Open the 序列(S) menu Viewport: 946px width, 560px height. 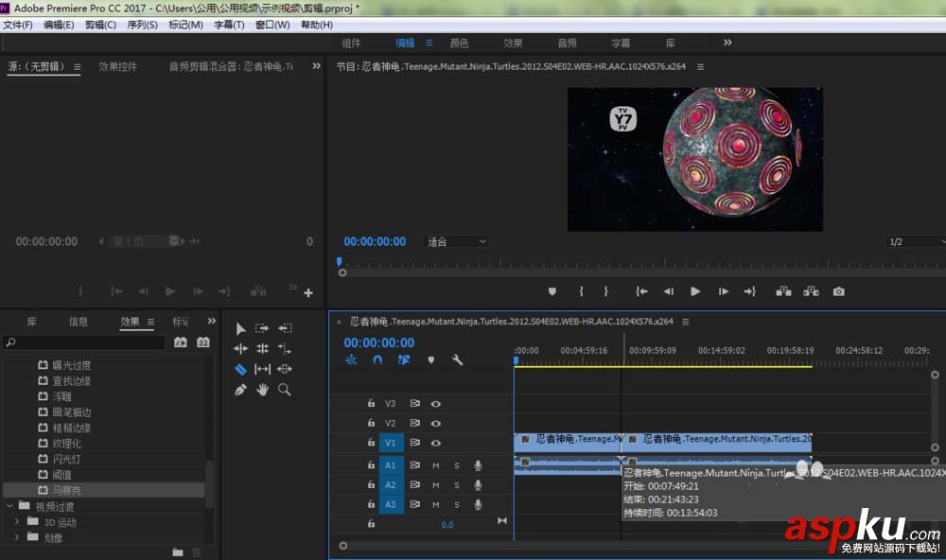pos(142,25)
